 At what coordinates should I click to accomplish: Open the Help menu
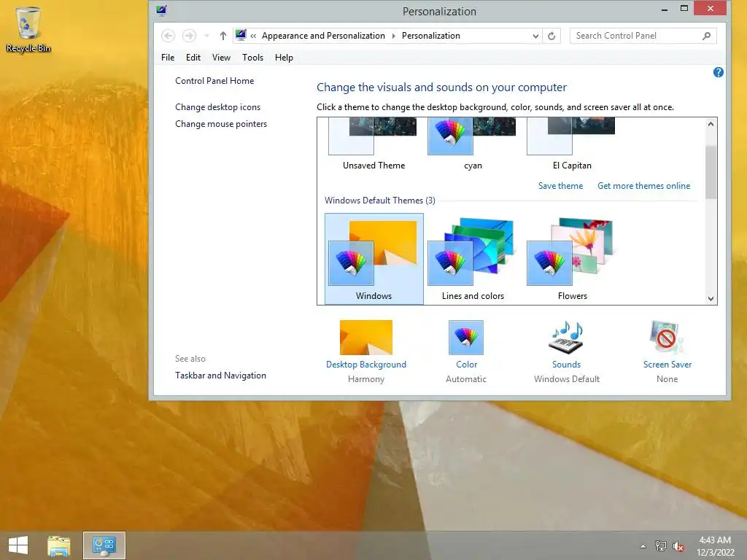pyautogui.click(x=284, y=58)
